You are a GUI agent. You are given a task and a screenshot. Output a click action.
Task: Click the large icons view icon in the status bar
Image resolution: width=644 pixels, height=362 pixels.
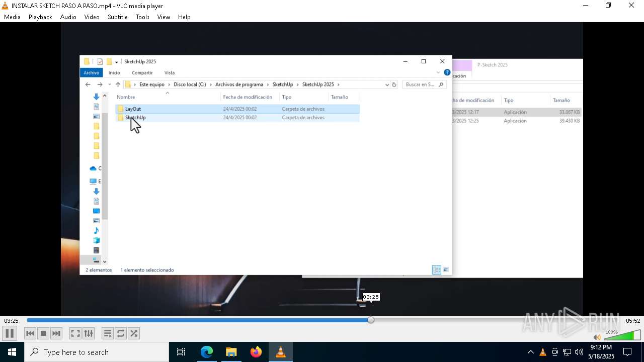point(445,270)
